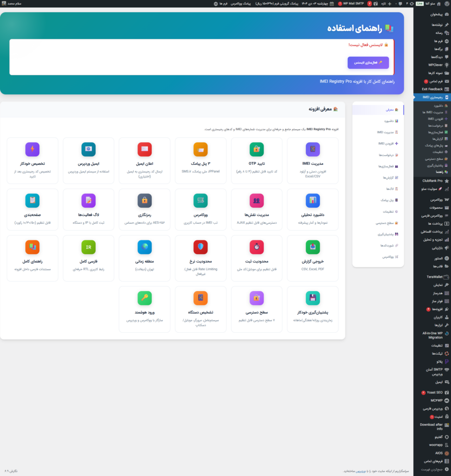451x476 pixels.
Task: Open لاگ‌ها tab in guide navigation
Action: click(378, 189)
